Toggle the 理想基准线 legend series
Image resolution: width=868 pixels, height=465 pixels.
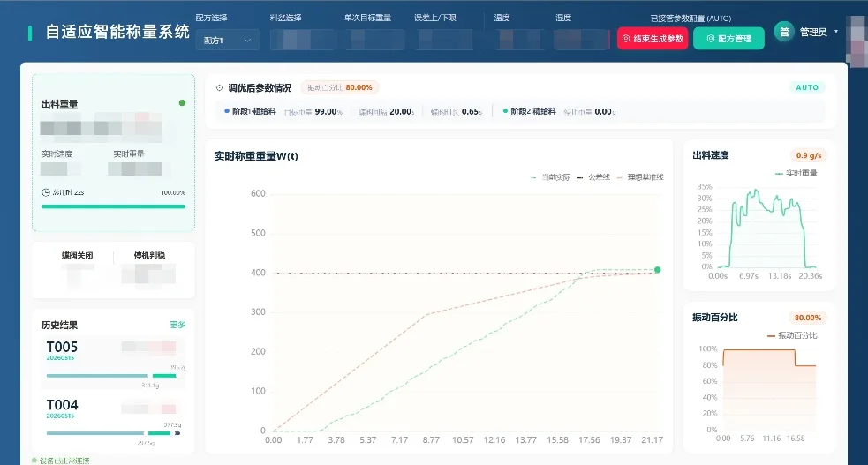click(x=639, y=177)
